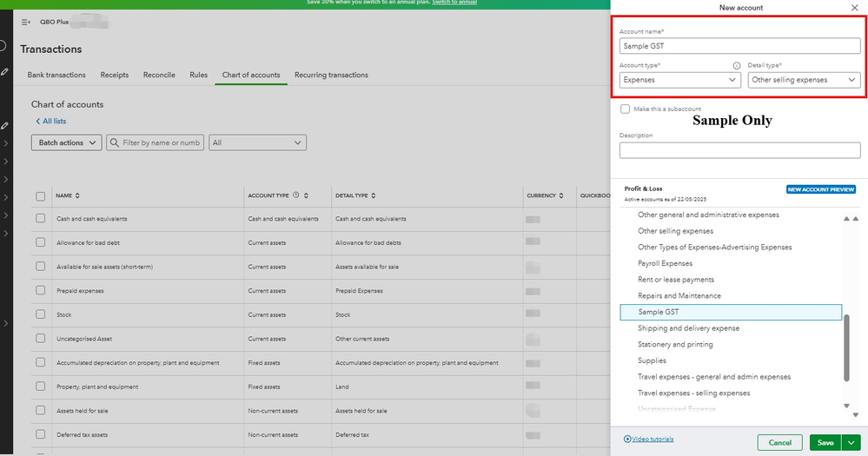Screen dimensions: 868x456
Task: Enable Make this a subaccount checkbox
Action: pyautogui.click(x=625, y=109)
